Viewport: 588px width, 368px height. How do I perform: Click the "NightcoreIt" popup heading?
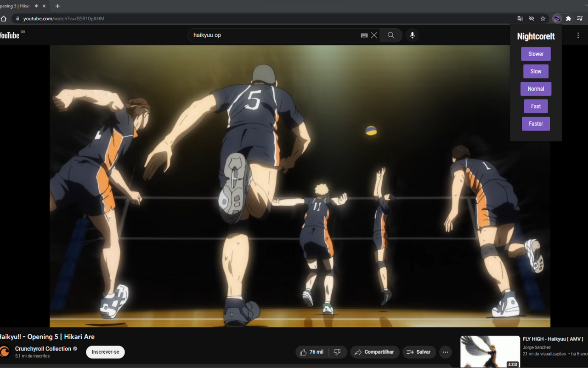click(x=536, y=36)
